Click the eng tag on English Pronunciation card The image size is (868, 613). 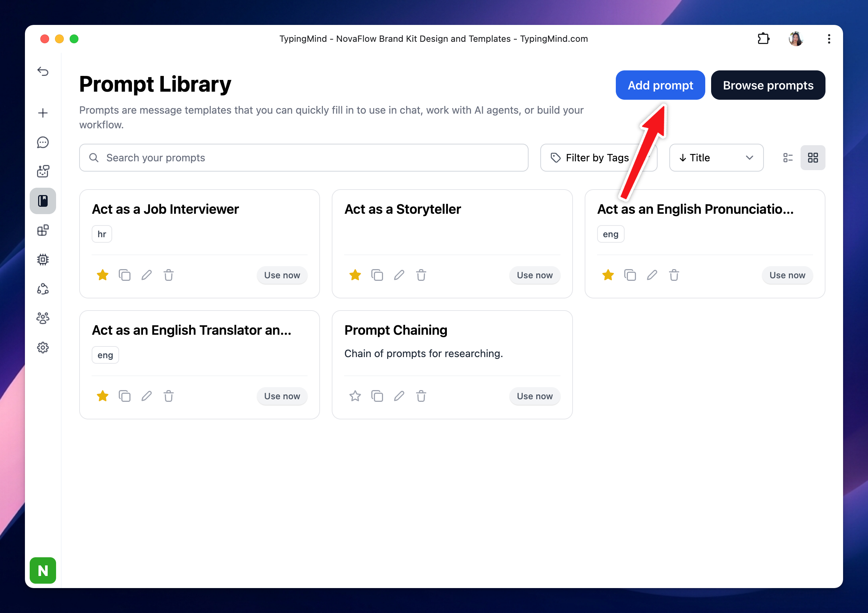(x=611, y=234)
